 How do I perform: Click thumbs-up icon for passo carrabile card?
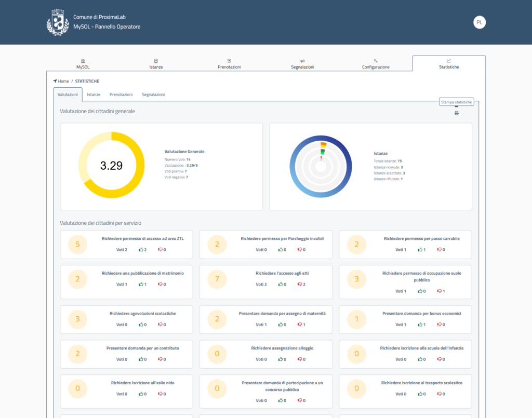[420, 250]
